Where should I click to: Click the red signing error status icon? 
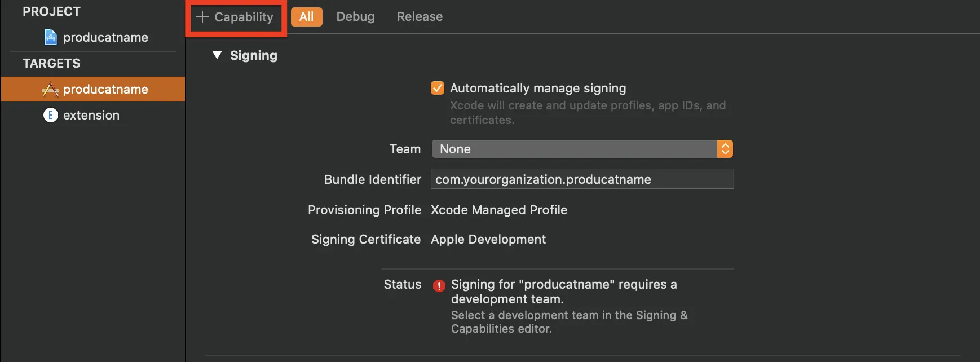click(439, 285)
